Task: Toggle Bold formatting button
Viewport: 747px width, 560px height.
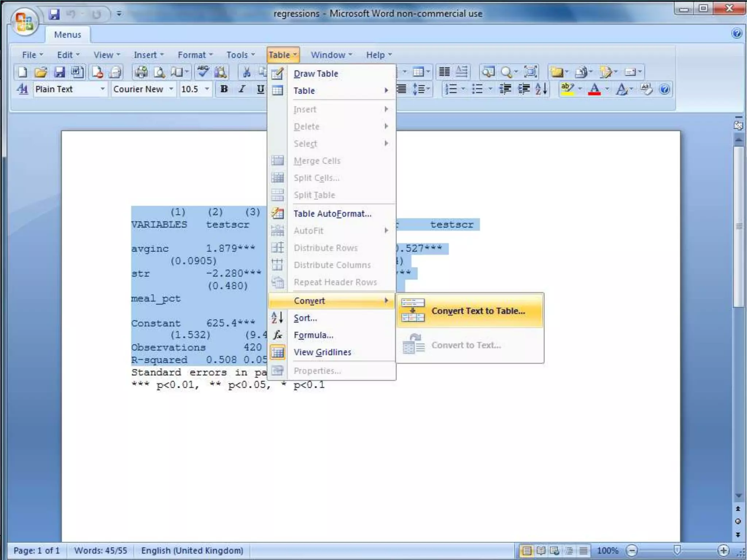Action: pos(224,89)
